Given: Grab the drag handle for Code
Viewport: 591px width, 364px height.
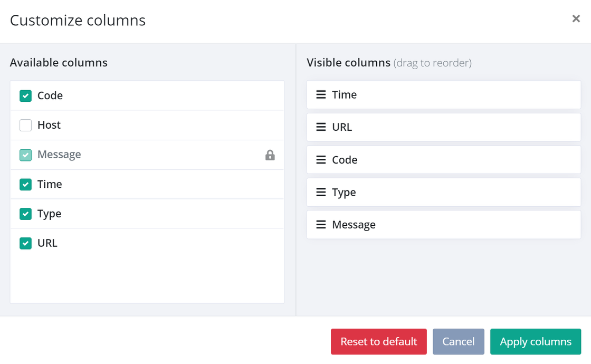Looking at the screenshot, I should (321, 160).
